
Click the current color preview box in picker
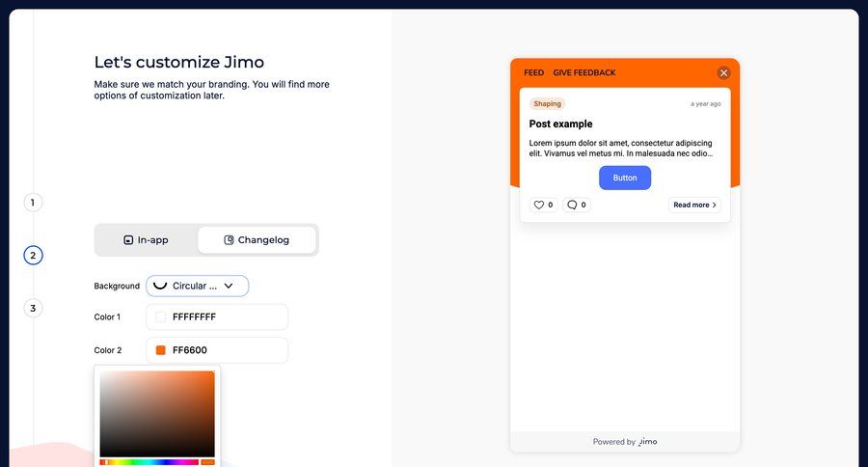click(207, 462)
